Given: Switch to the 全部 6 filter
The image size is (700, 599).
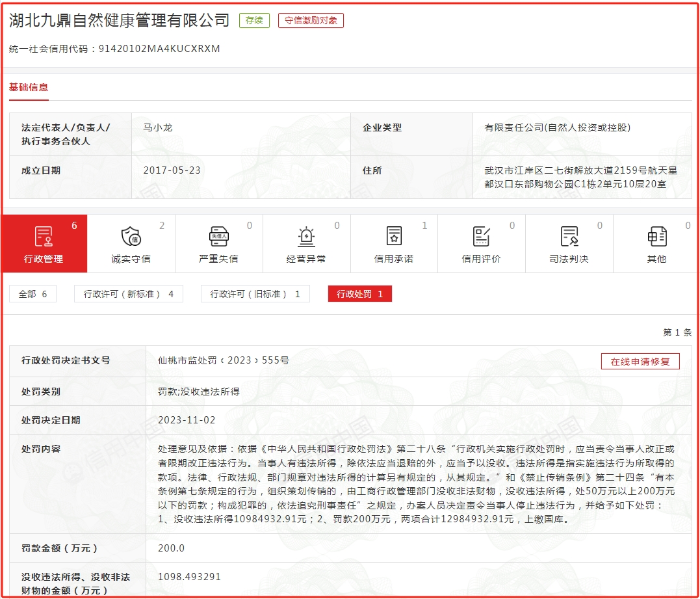Looking at the screenshot, I should click(32, 294).
